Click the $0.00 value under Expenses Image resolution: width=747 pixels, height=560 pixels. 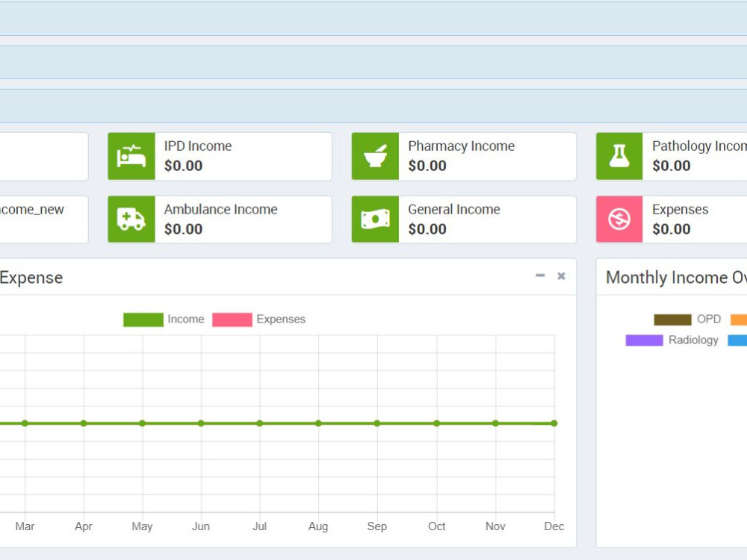click(x=672, y=229)
